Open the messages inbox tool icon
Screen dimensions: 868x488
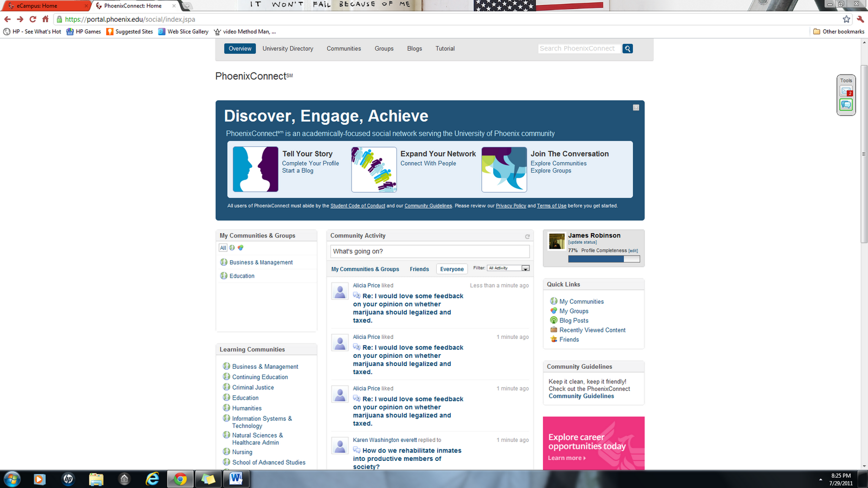click(846, 92)
